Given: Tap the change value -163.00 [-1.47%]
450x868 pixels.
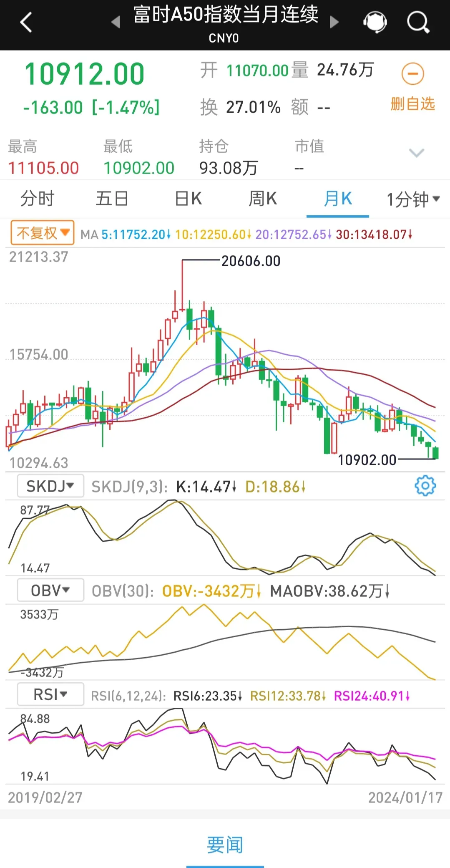Looking at the screenshot, I should point(91,108).
